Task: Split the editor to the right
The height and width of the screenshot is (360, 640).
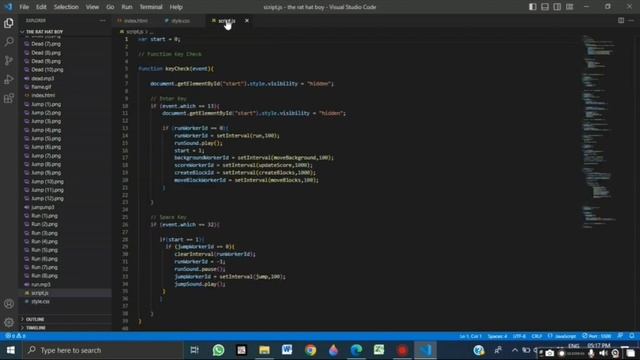Action: [x=621, y=20]
